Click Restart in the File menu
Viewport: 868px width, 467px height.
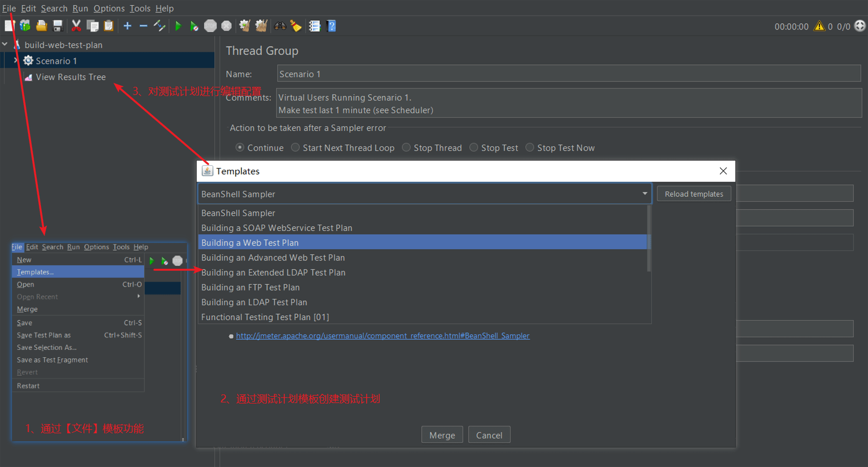coord(78,386)
